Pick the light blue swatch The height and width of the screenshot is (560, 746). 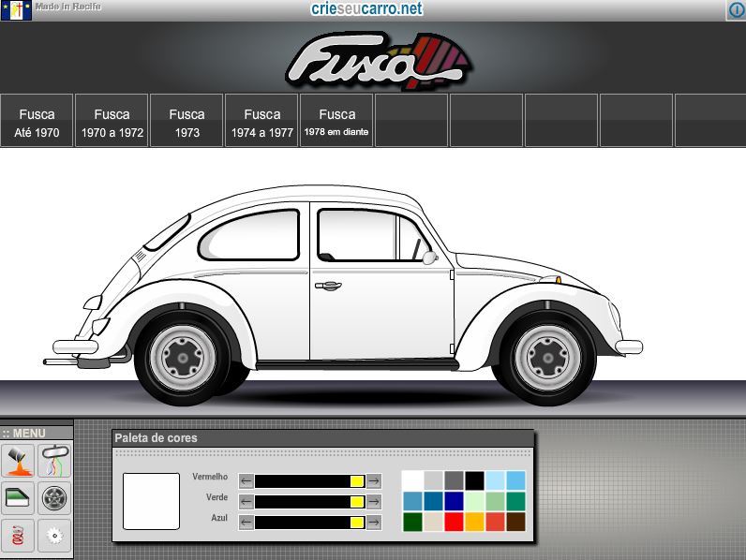point(516,480)
